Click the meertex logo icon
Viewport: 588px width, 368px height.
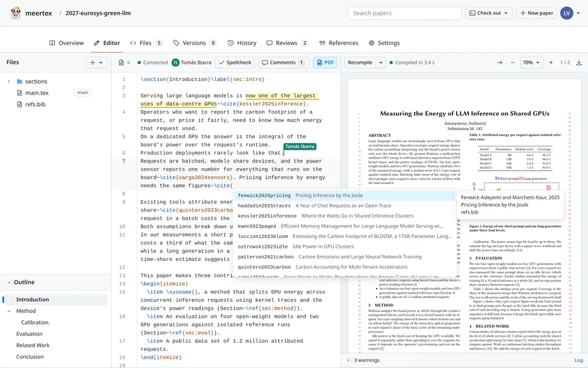[x=15, y=13]
